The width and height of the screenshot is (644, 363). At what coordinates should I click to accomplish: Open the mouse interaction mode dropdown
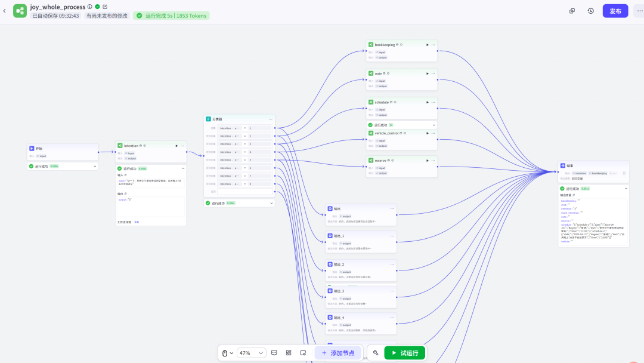click(x=227, y=353)
